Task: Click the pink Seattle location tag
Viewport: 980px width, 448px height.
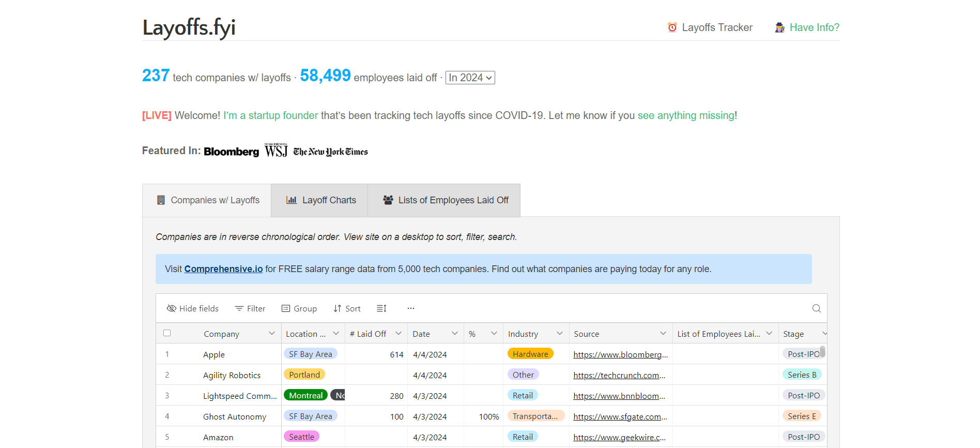Action: coord(301,437)
